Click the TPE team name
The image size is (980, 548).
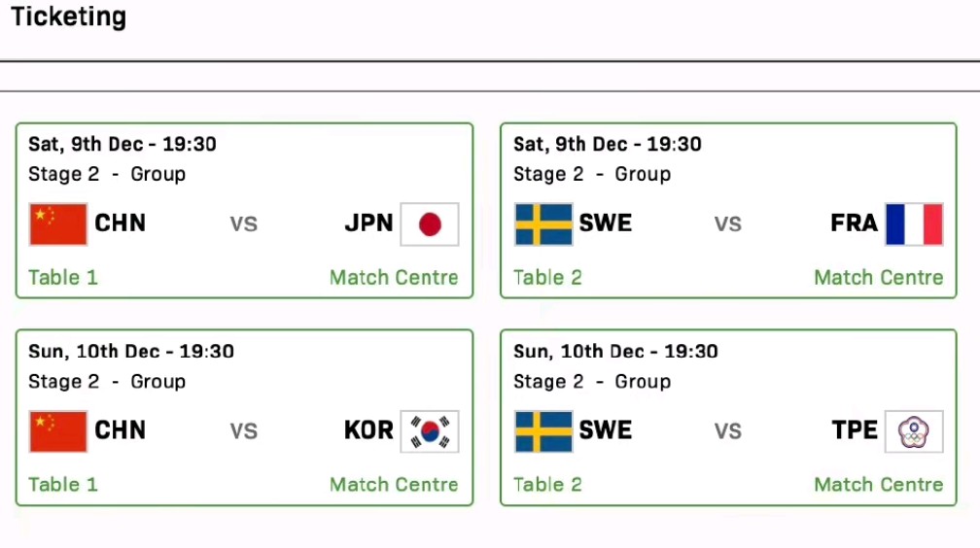coord(855,430)
